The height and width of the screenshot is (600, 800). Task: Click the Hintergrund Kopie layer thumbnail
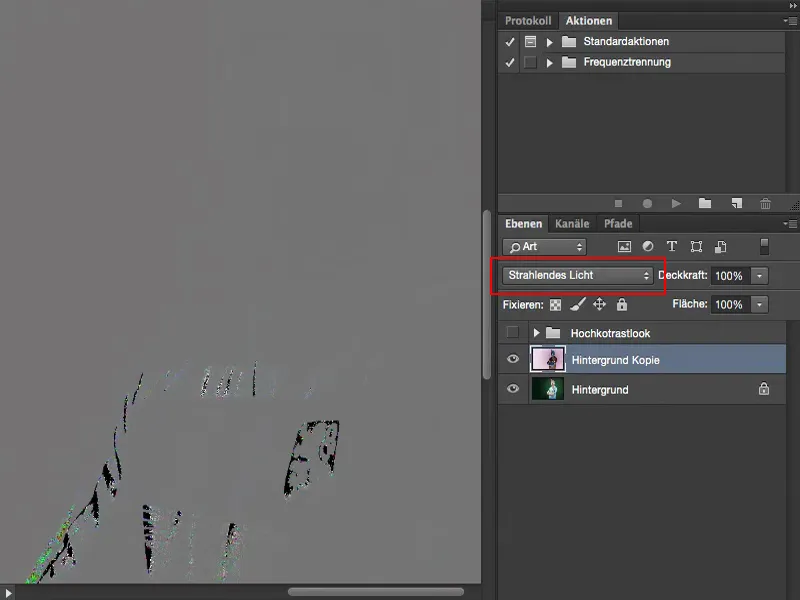[548, 359]
